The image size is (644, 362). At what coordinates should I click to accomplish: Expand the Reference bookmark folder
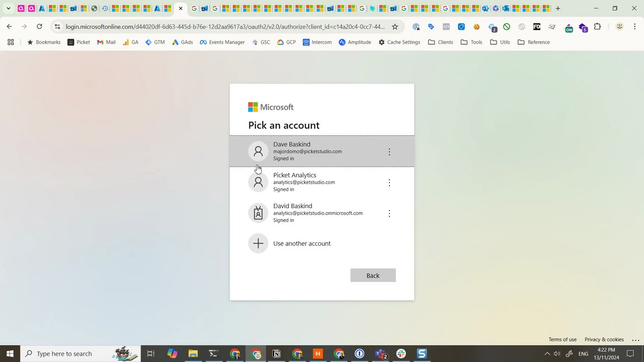pos(533,42)
